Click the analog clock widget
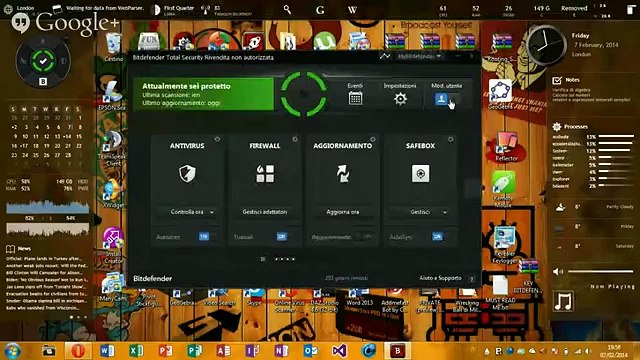Image resolution: width=640 pixels, height=360 pixels. click(546, 45)
